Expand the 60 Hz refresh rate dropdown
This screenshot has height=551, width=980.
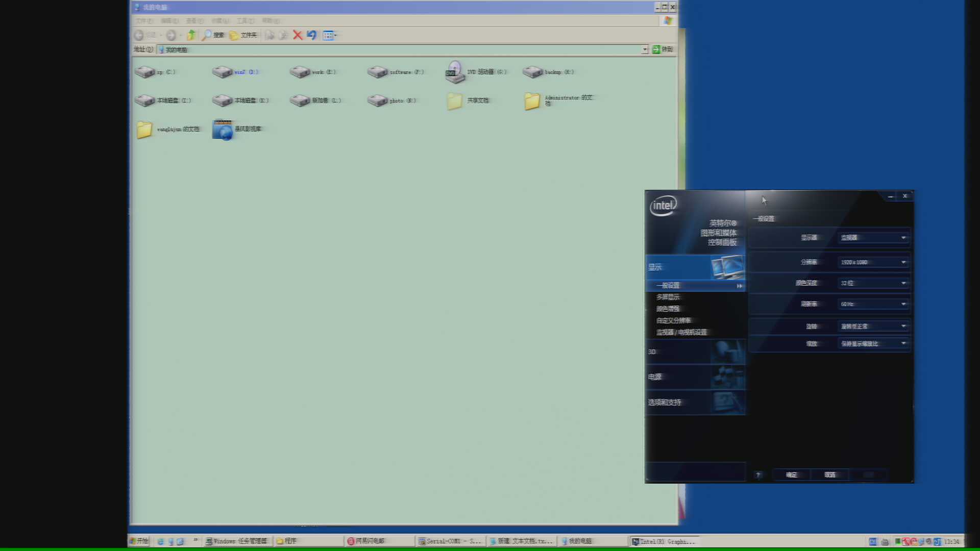pyautogui.click(x=873, y=304)
